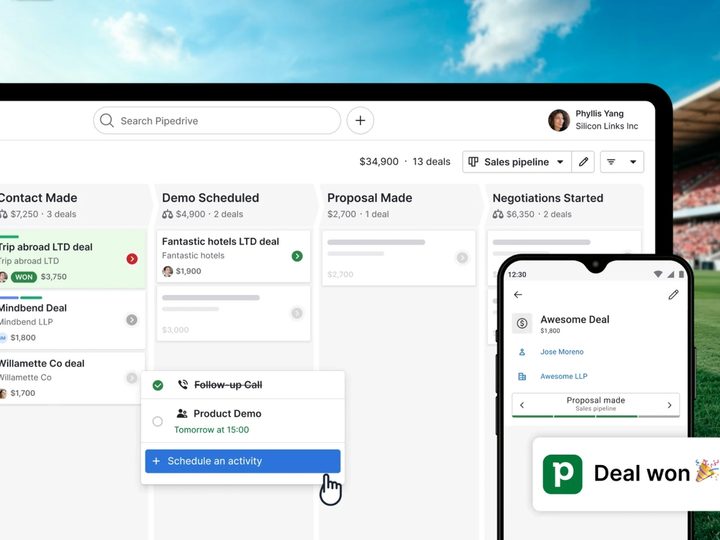The image size is (720, 540).
Task: Move deal to previous stage with left chevron
Action: pos(522,405)
